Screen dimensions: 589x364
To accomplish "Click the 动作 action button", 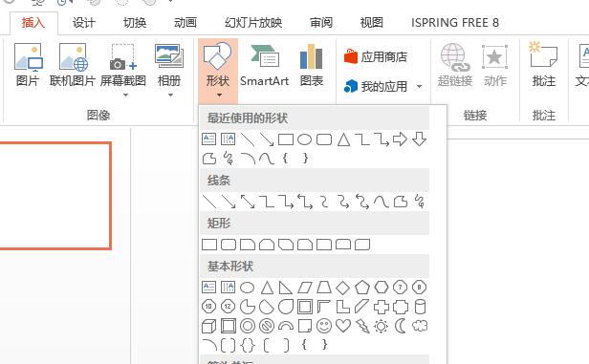I will 495,65.
